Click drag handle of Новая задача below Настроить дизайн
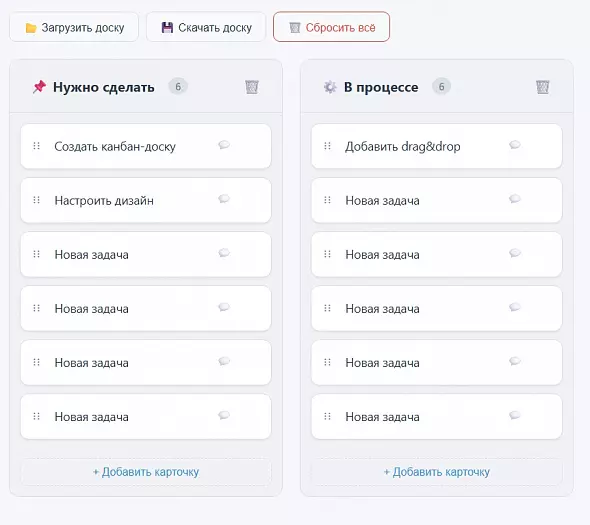 pos(36,254)
